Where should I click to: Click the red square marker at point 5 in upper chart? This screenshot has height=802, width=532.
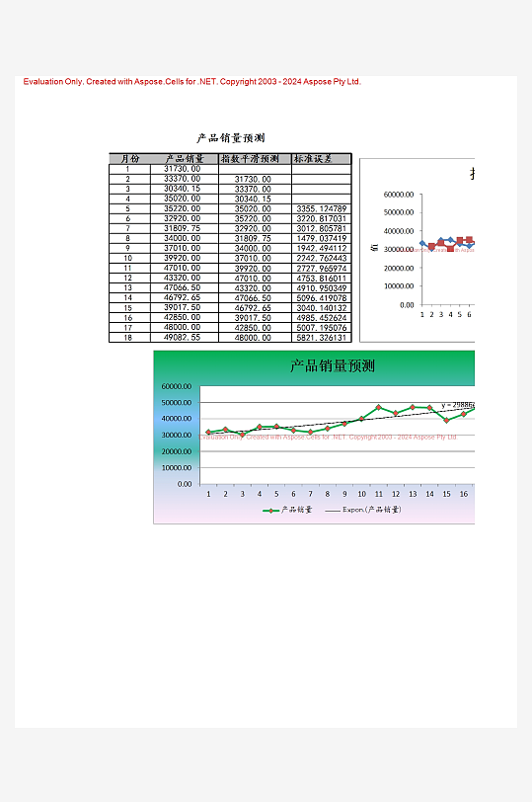[x=460, y=240]
